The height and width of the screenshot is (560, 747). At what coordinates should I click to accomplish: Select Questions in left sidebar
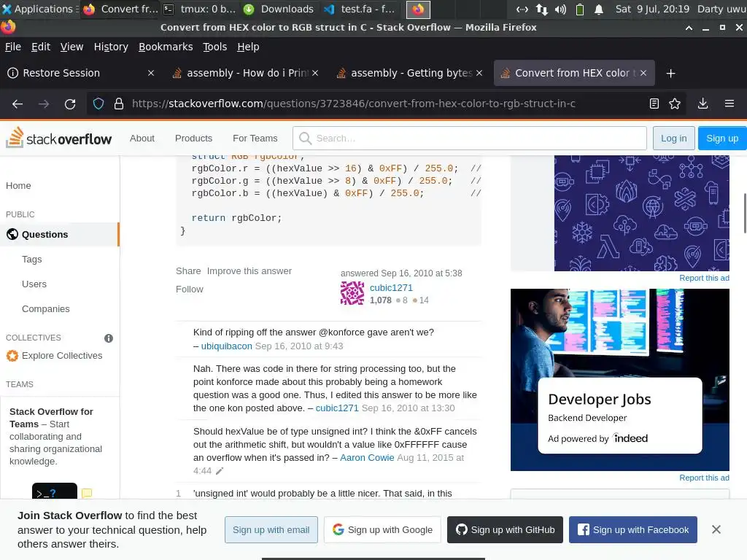(x=59, y=234)
